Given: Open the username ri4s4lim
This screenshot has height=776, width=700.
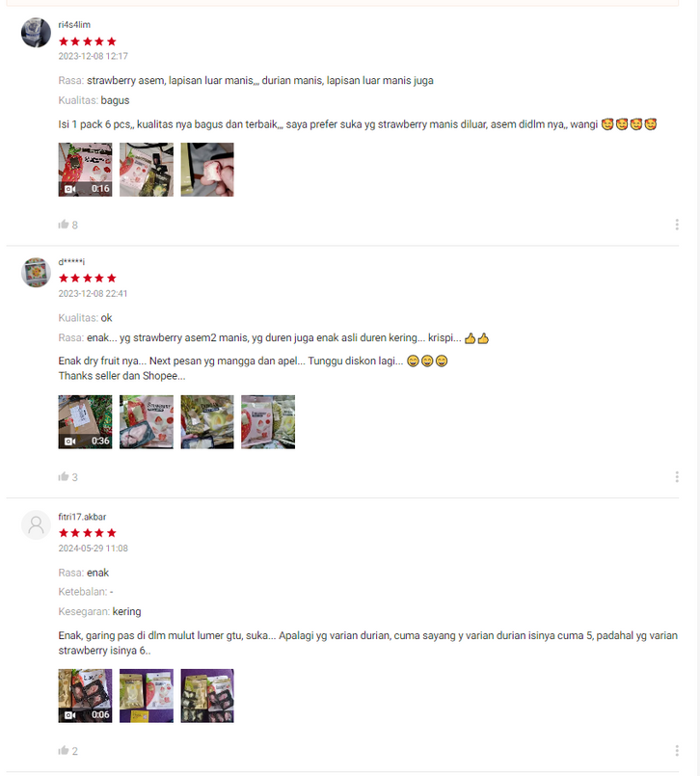Looking at the screenshot, I should click(74, 25).
